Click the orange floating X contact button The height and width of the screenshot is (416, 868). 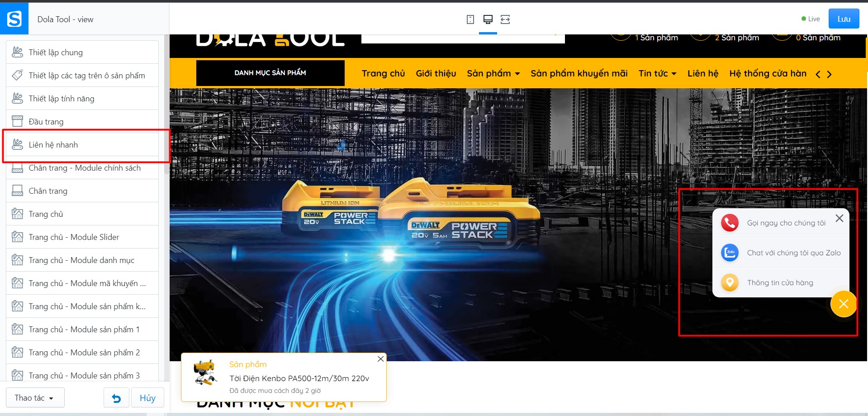844,304
